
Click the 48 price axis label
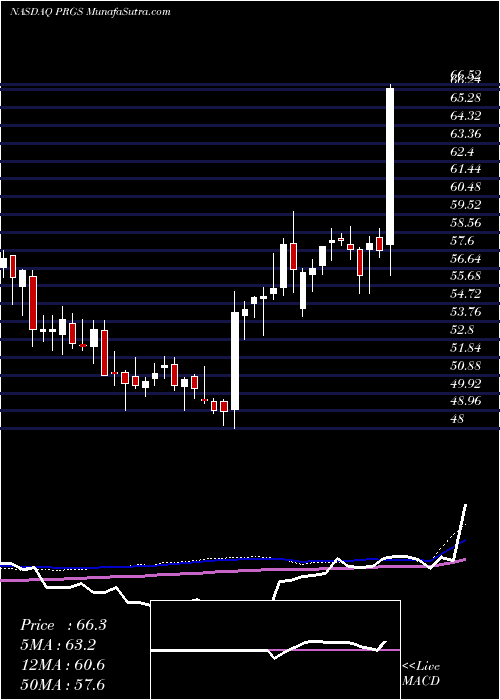(458, 419)
